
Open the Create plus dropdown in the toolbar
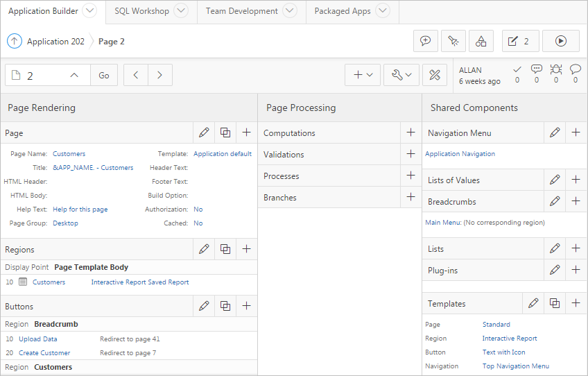point(363,75)
